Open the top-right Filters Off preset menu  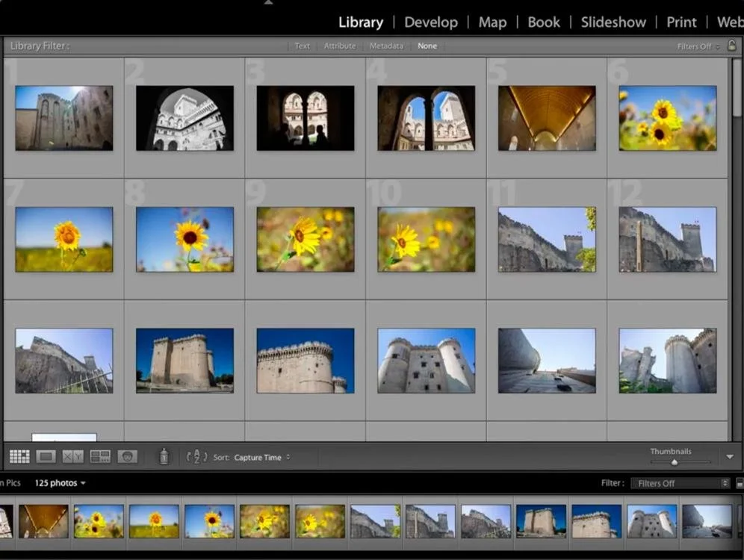click(x=698, y=46)
